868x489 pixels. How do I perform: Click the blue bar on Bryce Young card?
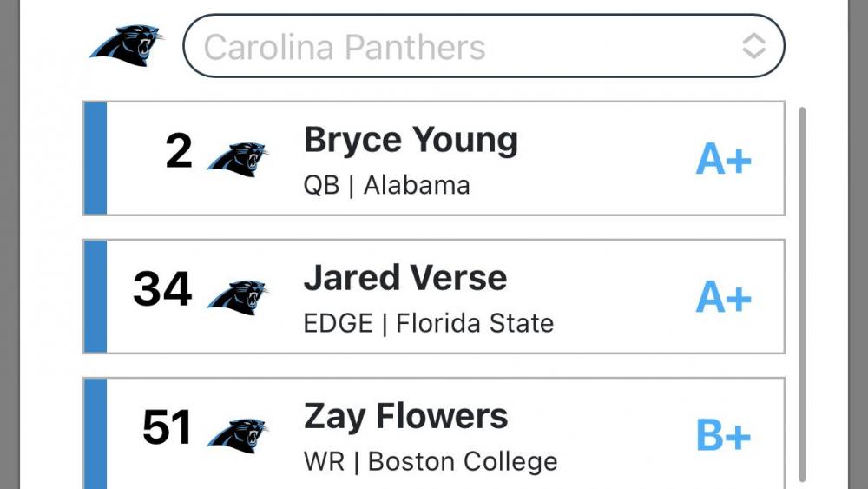tap(95, 158)
